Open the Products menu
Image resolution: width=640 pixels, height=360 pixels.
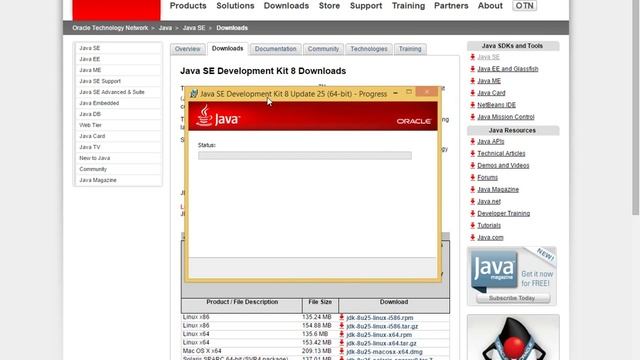tap(188, 6)
